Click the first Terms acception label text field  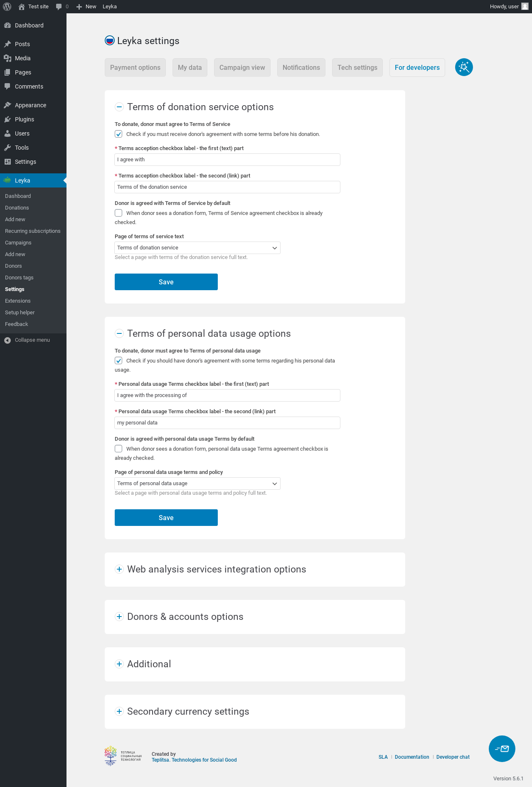(227, 160)
